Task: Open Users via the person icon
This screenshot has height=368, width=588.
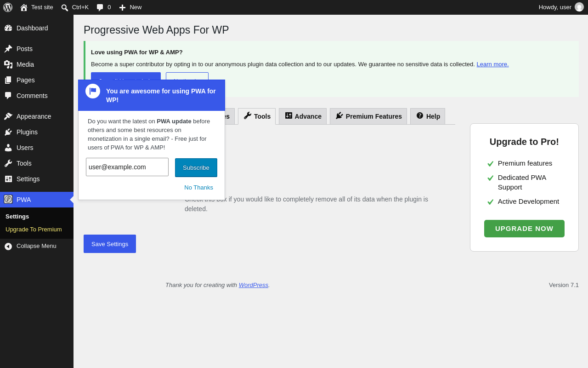Action: (x=8, y=148)
